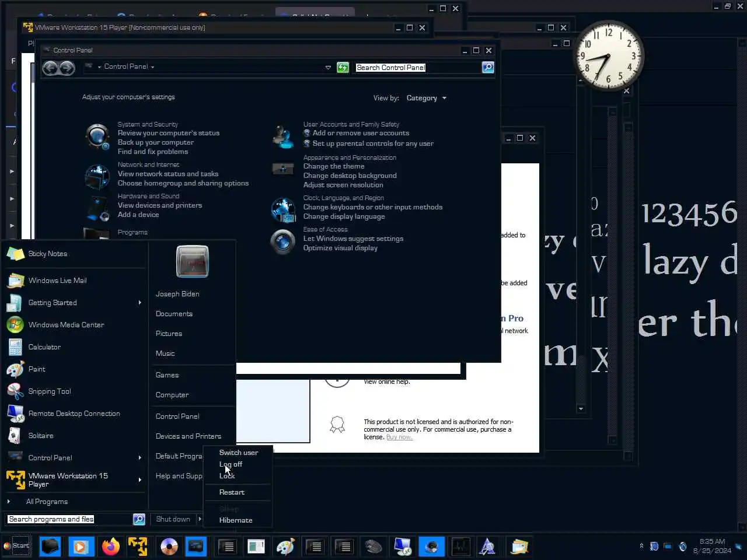Screen dimensions: 747x560
Task: Open Pictures from Start menu
Action: (x=169, y=334)
